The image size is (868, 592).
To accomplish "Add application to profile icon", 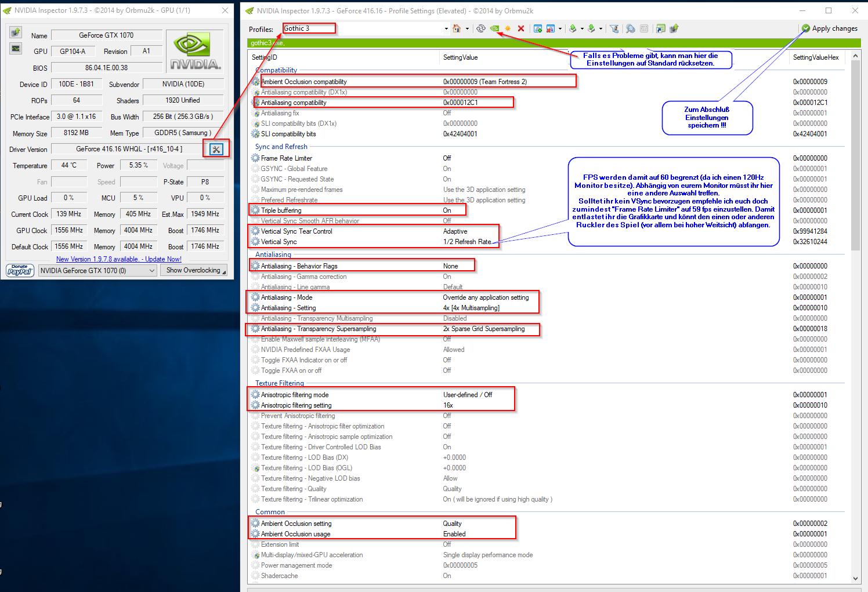I will (538, 28).
